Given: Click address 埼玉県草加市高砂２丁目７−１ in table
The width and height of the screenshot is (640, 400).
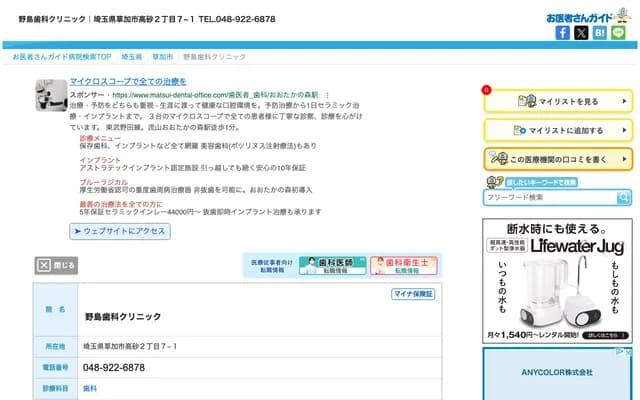Looking at the screenshot, I should click(x=130, y=347).
